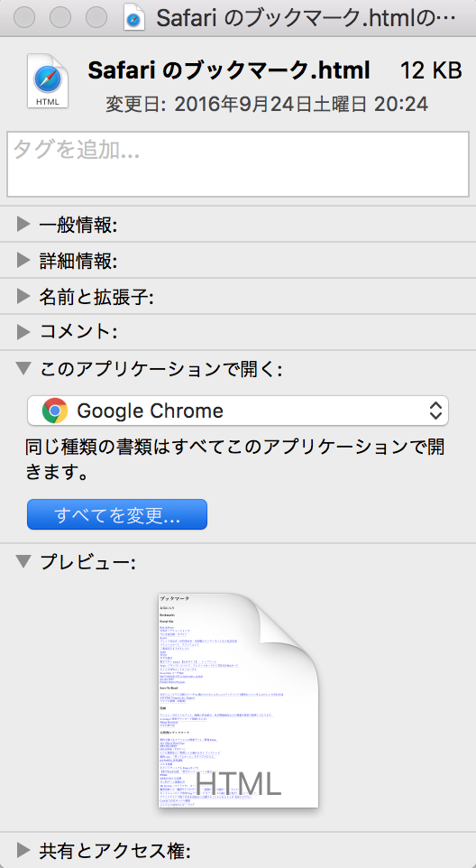Click the small title bar document icon
This screenshot has height=868, width=476.
coord(135,18)
